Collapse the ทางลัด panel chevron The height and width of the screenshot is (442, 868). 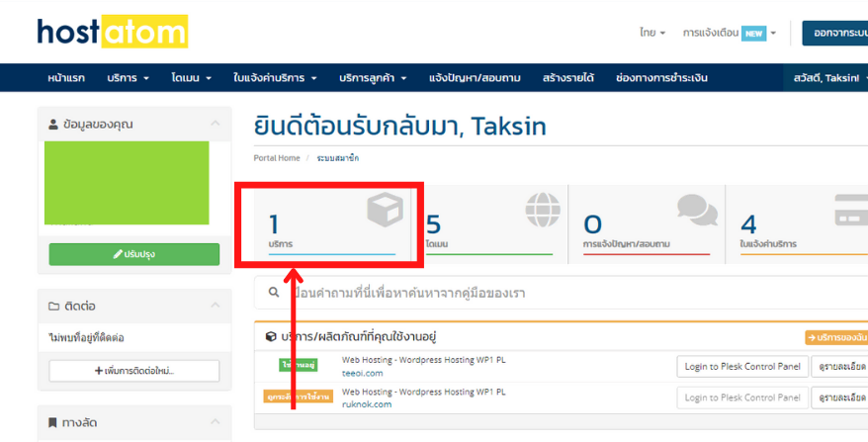[x=216, y=421]
